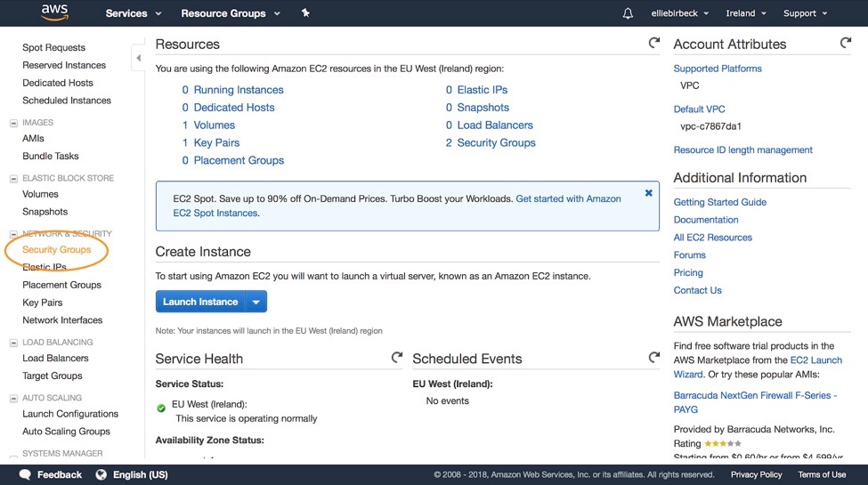Refresh the Resources panel
Viewport: 868px width, 485px height.
pos(653,43)
